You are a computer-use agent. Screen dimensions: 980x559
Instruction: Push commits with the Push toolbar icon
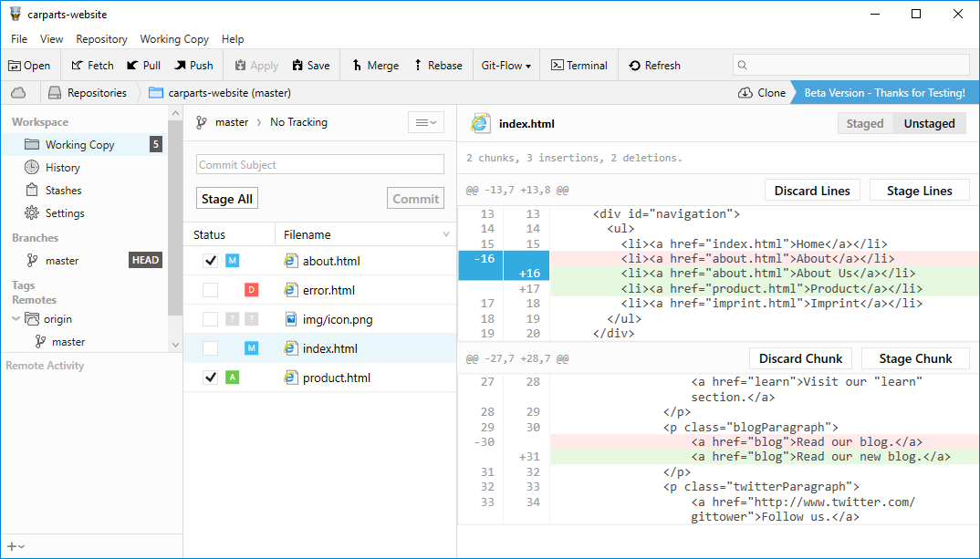pyautogui.click(x=193, y=65)
